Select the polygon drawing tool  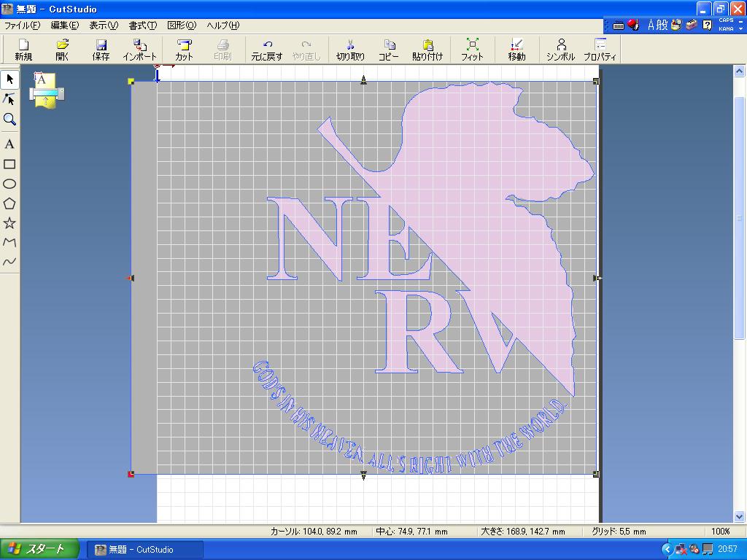9,203
